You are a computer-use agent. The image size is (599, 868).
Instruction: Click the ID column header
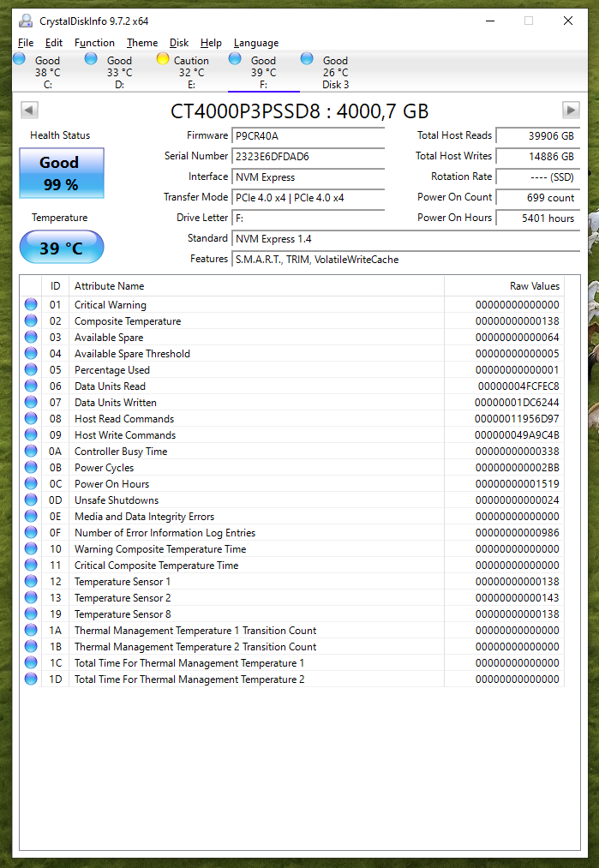coord(56,285)
